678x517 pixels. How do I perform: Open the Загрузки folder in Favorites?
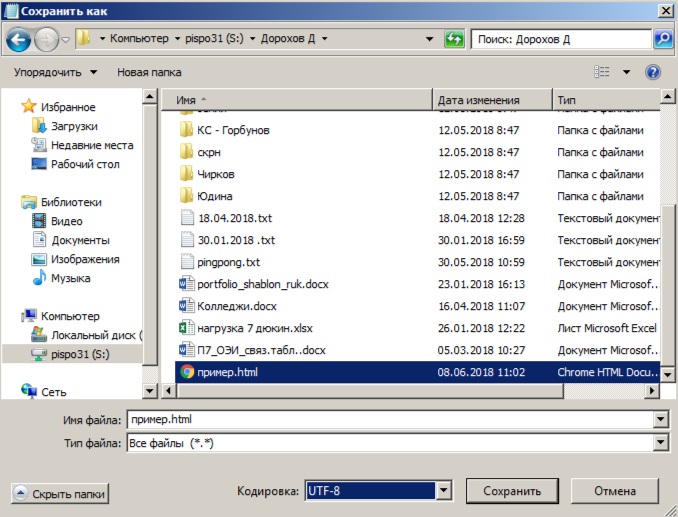point(74,126)
